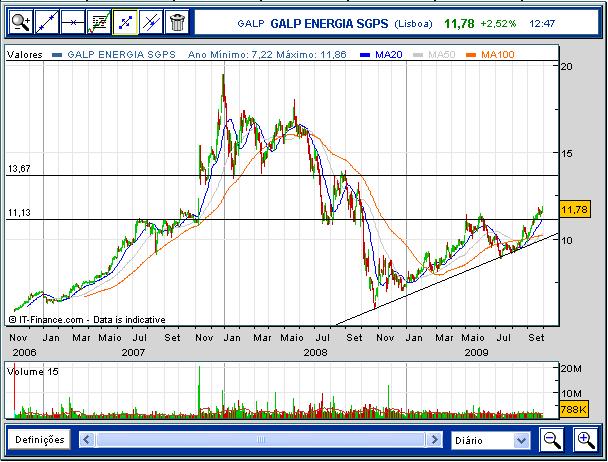Click the 12:47 time value
The width and height of the screenshot is (608, 462).
[542, 24]
